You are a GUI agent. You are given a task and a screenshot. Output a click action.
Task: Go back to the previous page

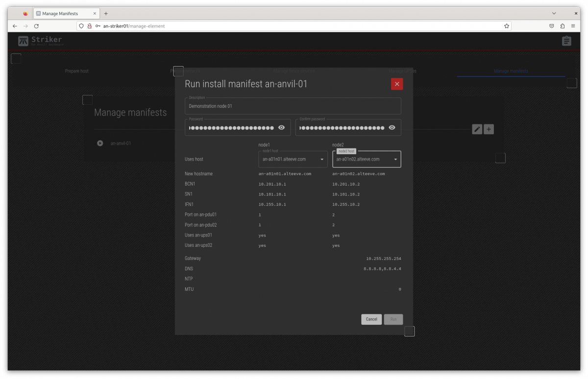coord(15,26)
